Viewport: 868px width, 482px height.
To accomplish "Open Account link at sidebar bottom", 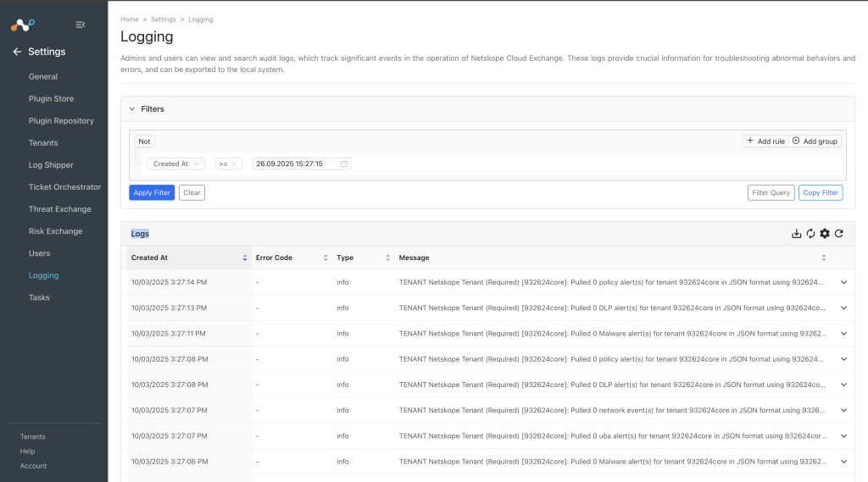I will [33, 466].
